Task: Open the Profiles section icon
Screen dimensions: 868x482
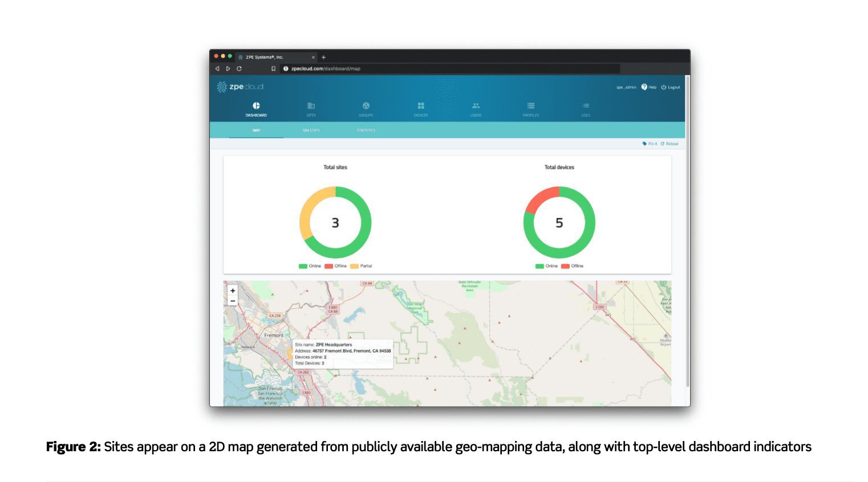Action: (531, 106)
